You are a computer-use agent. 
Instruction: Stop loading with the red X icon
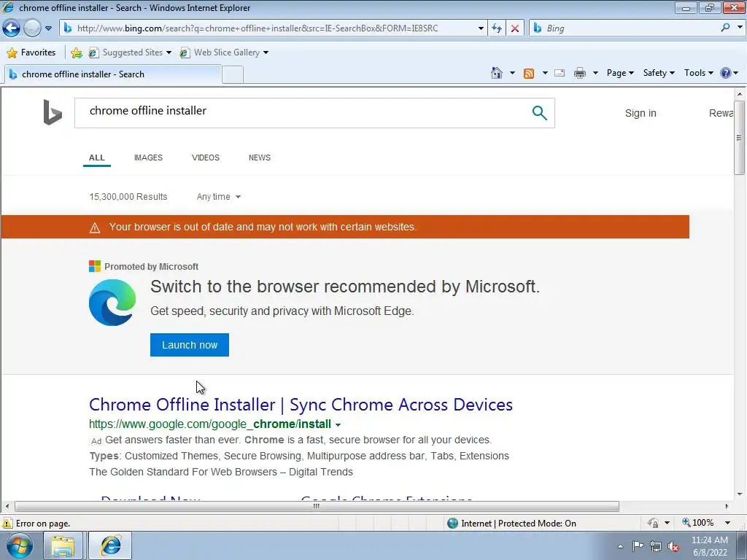pos(515,28)
